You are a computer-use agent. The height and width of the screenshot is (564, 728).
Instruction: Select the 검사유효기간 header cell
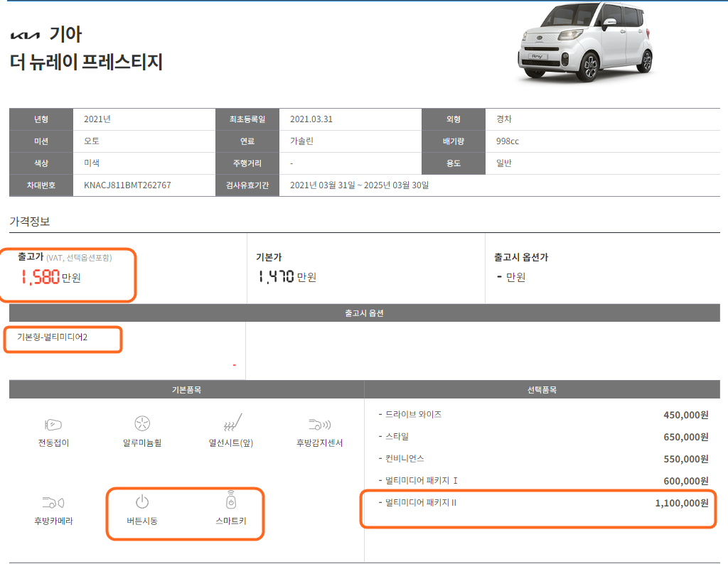click(x=247, y=185)
